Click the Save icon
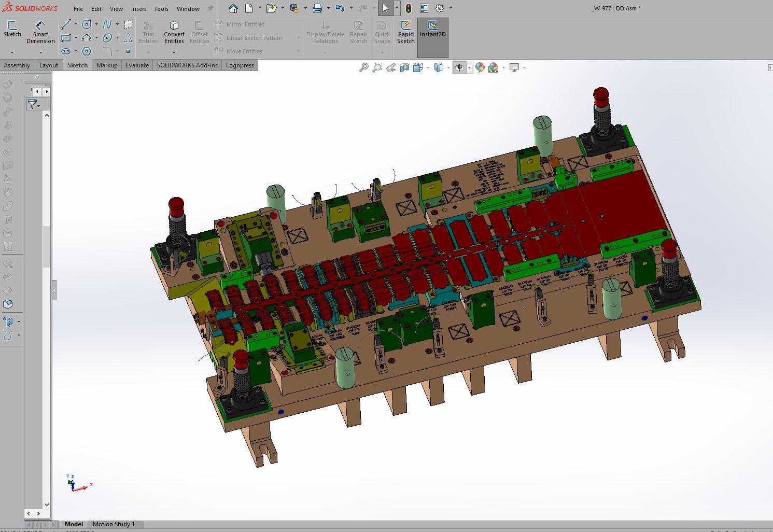The image size is (773, 532). point(294,8)
